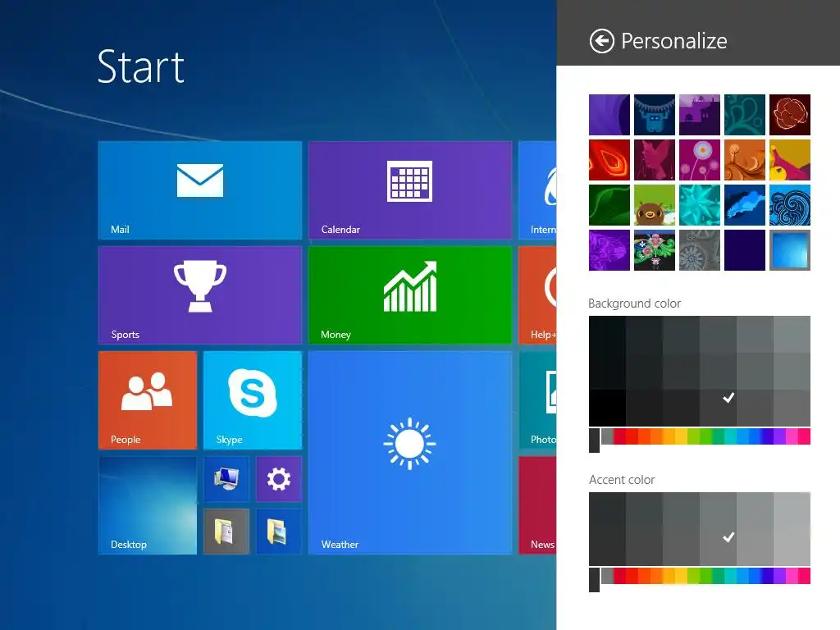Open the computer monitor small tile
The height and width of the screenshot is (630, 840).
[x=226, y=479]
